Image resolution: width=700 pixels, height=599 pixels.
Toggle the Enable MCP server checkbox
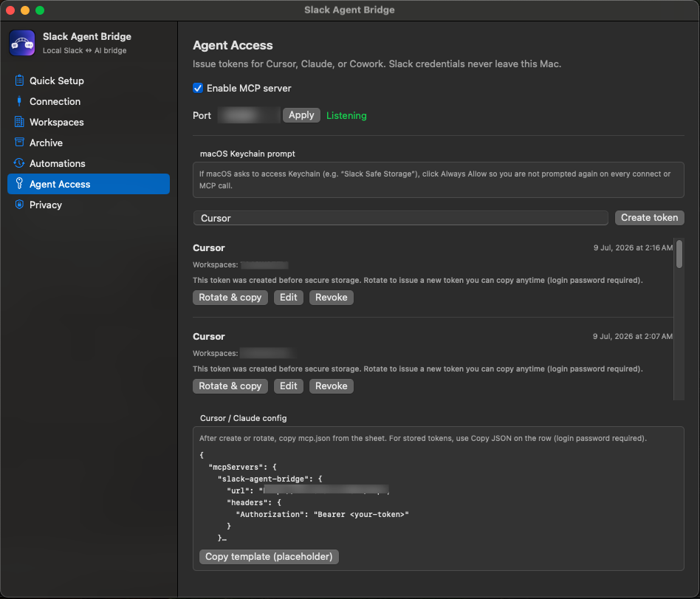point(198,88)
